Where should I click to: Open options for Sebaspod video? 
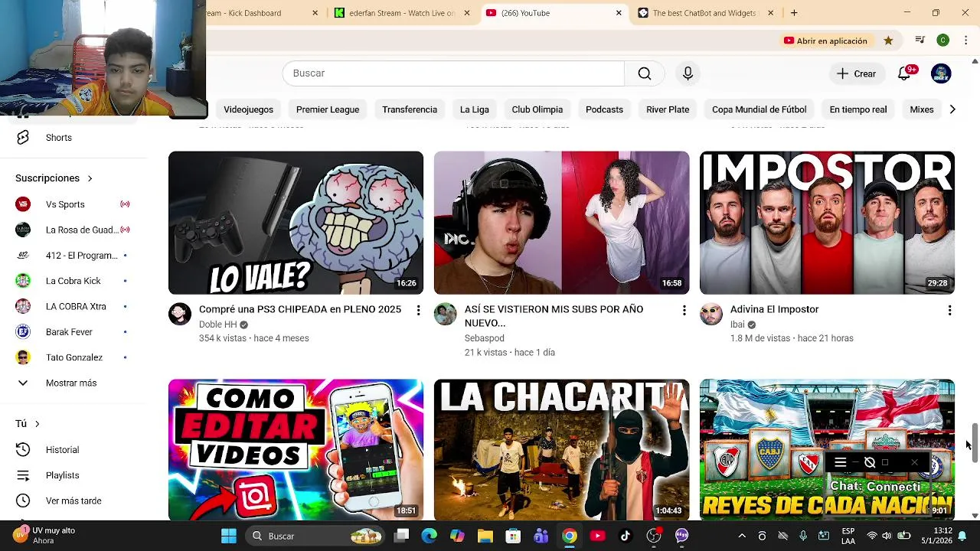pyautogui.click(x=684, y=310)
